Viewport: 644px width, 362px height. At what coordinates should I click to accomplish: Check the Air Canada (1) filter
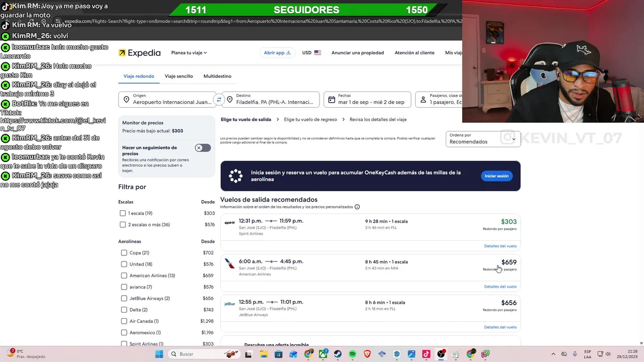pos(124,321)
